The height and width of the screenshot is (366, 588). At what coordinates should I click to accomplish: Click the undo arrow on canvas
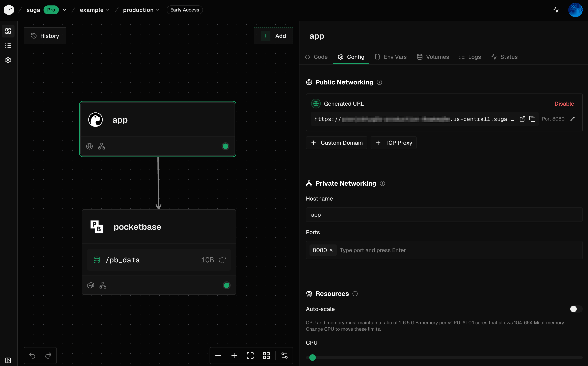32,355
